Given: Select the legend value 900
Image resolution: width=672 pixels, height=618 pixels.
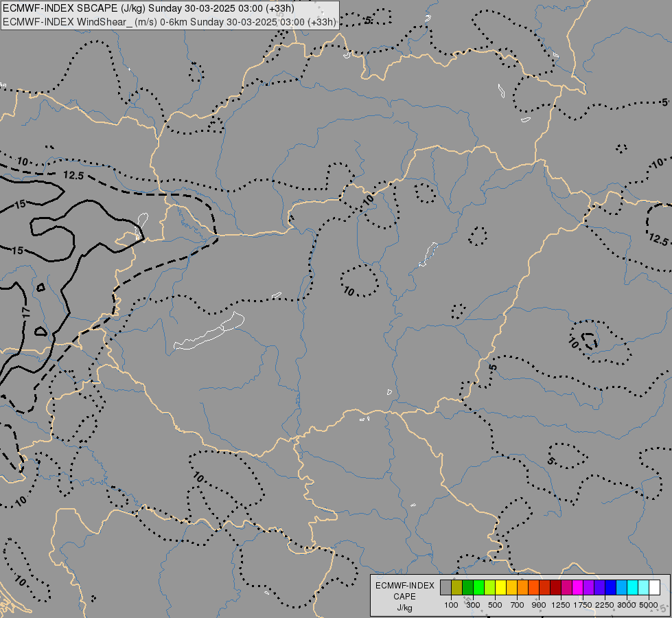Looking at the screenshot, I should (539, 605).
